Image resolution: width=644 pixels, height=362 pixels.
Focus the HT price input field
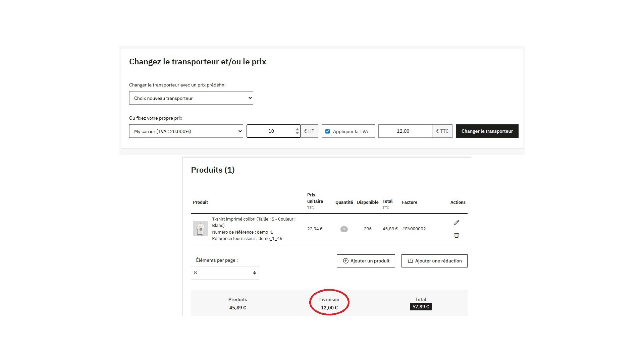(x=271, y=131)
